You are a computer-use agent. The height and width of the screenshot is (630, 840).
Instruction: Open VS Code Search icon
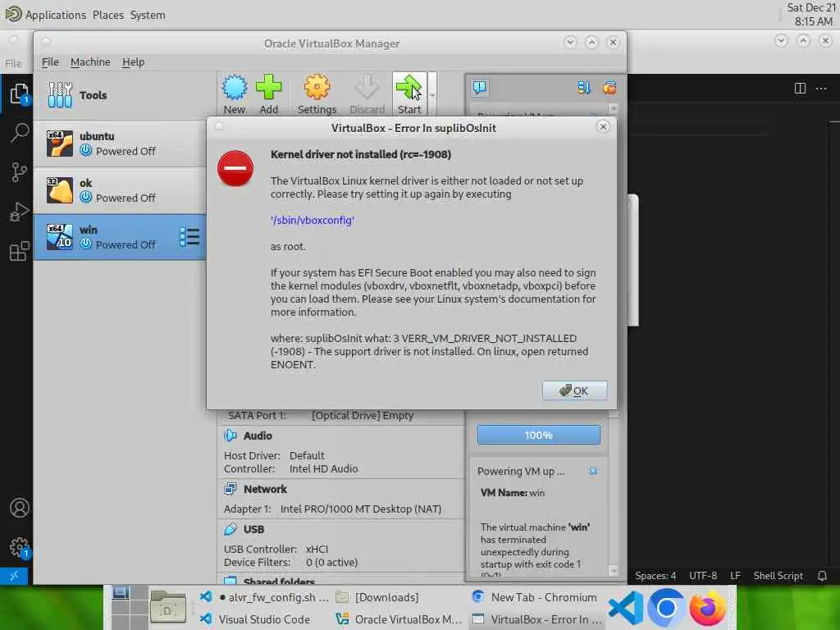click(x=20, y=132)
